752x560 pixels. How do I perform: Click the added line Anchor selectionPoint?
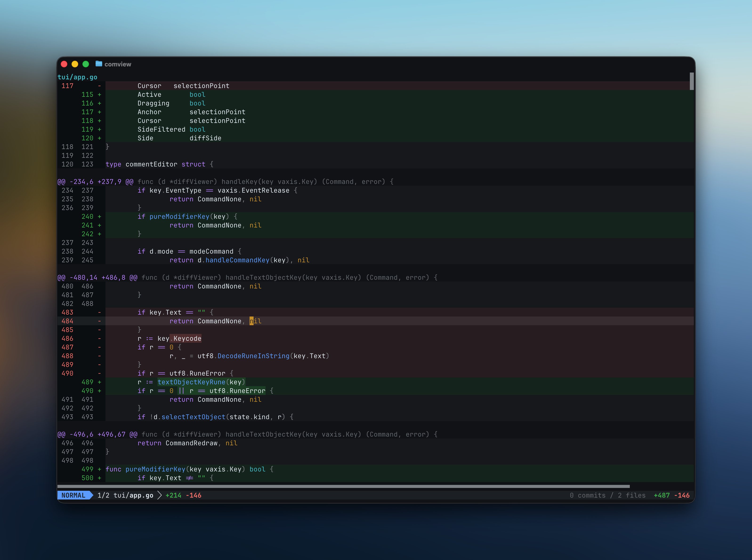pos(375,112)
